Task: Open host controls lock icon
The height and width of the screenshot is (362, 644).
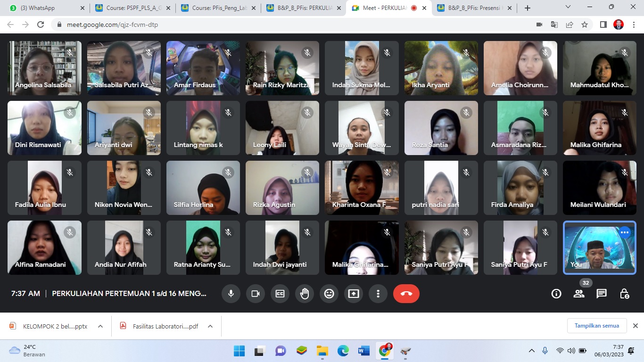Action: click(624, 294)
